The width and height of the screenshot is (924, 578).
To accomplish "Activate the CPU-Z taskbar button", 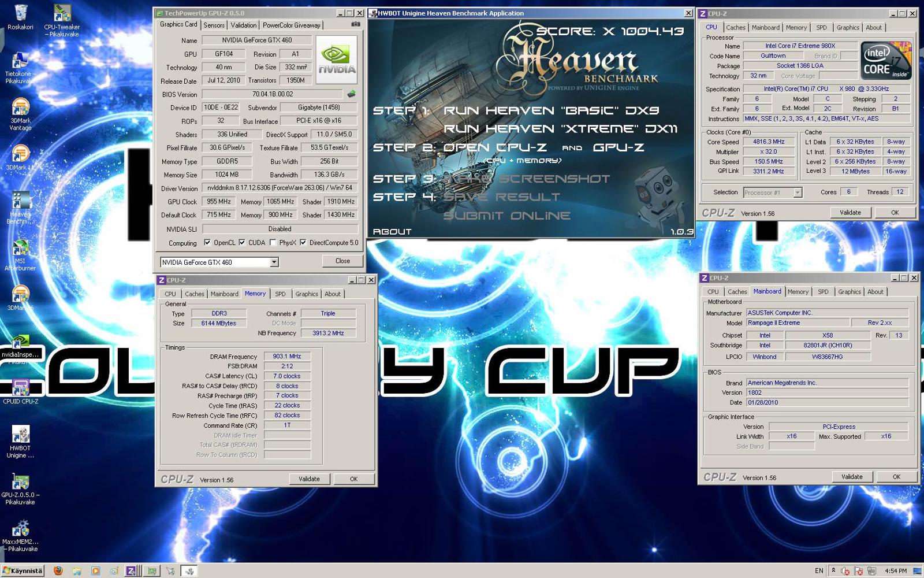I will [x=132, y=570].
